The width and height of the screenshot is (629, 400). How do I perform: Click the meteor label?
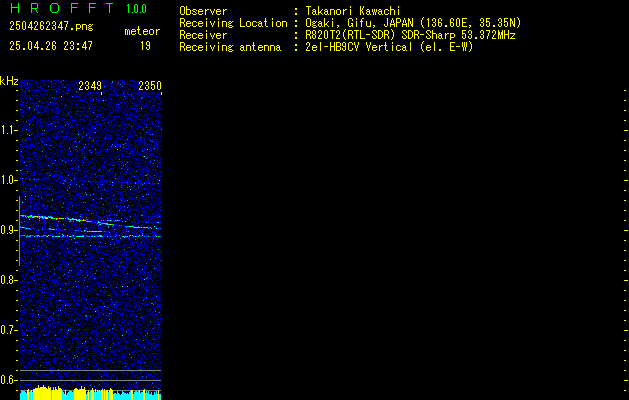pyautogui.click(x=142, y=31)
